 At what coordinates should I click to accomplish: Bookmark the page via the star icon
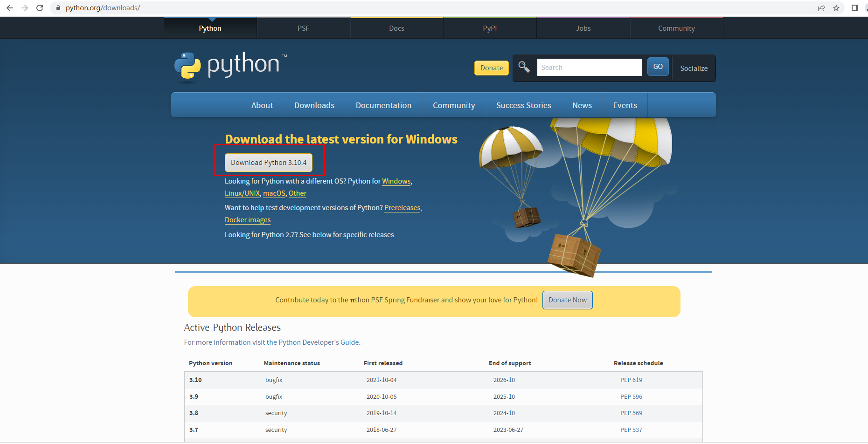pyautogui.click(x=836, y=8)
